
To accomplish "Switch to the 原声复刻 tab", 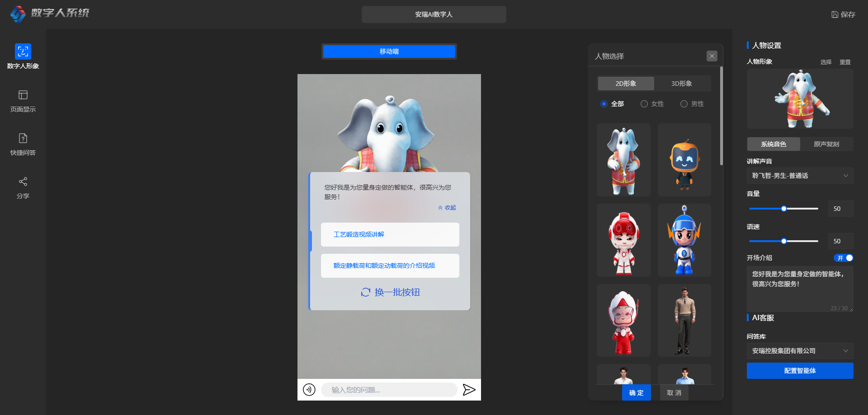I will click(826, 144).
